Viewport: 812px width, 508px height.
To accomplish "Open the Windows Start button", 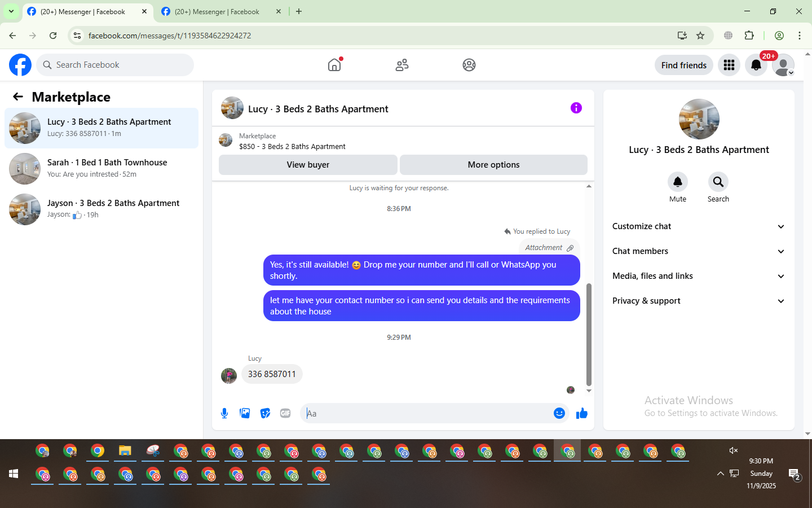I will point(14,474).
